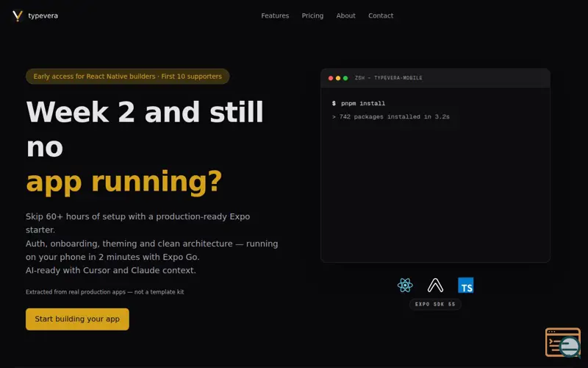This screenshot has width=588, height=368.
Task: Click the green terminal window dot
Action: (345, 78)
